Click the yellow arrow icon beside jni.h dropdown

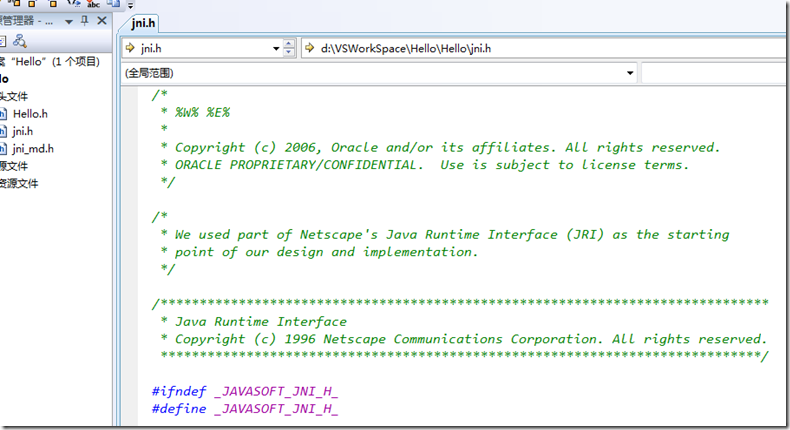pyautogui.click(x=130, y=48)
